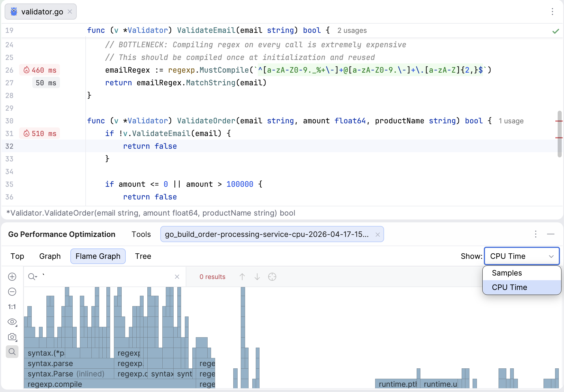Zoom out the flame graph

(x=12, y=292)
